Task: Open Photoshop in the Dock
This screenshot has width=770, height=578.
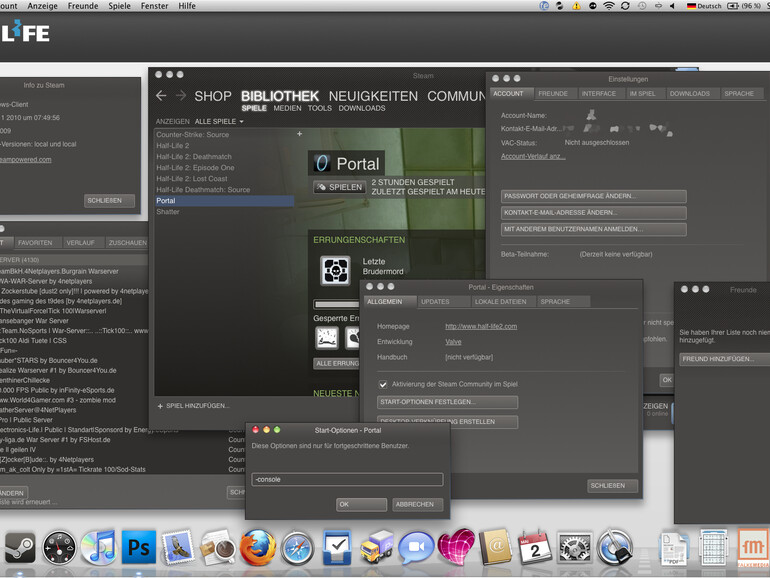Action: [138, 547]
